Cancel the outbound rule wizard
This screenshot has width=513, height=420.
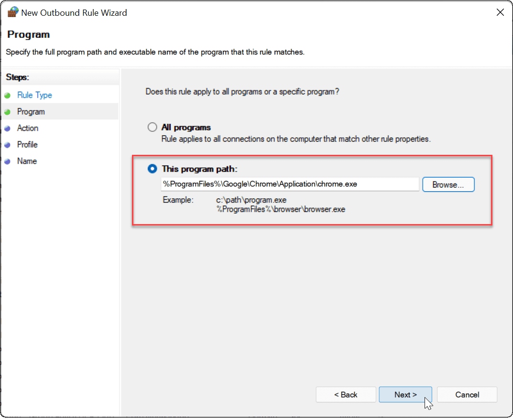[x=467, y=395]
